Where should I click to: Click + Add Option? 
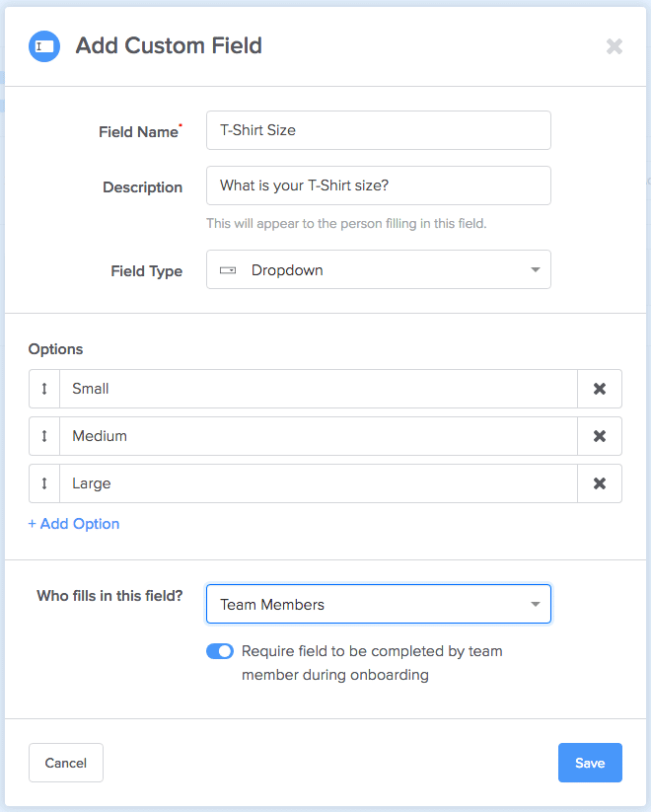pos(73,524)
